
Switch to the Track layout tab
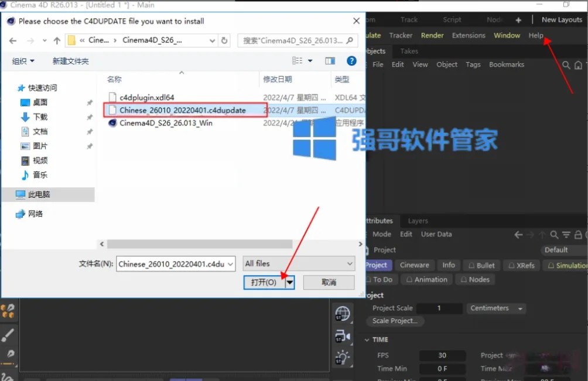pyautogui.click(x=409, y=19)
